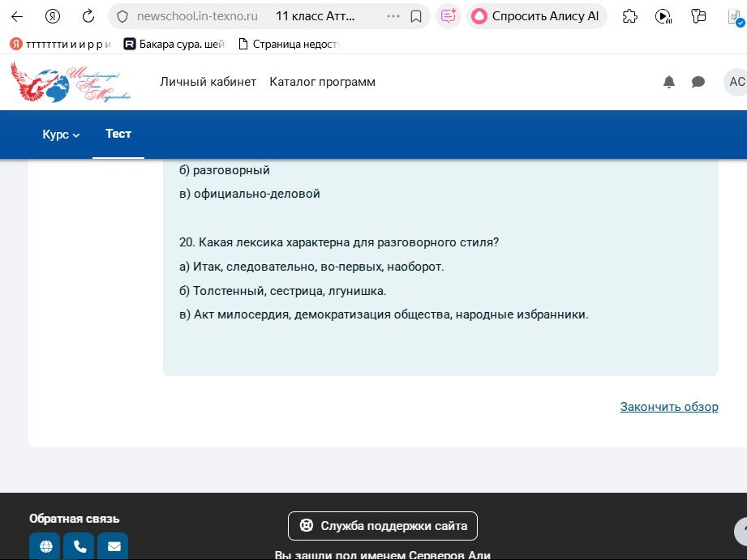The height and width of the screenshot is (560, 747).
Task: Click the Спросить Алису AI button
Action: (x=536, y=16)
